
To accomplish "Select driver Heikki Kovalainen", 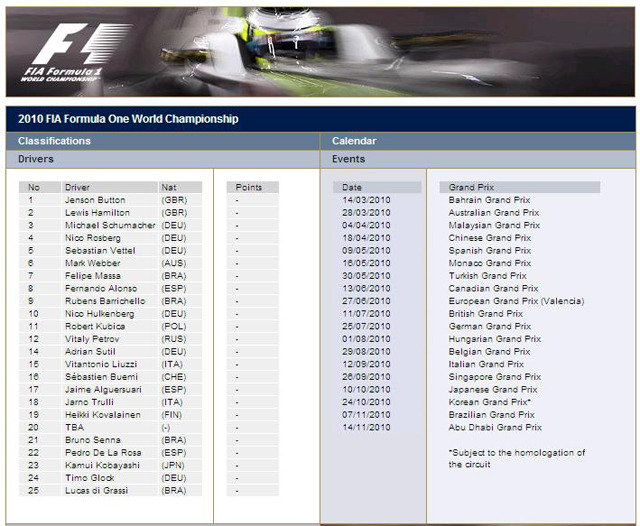I will coord(103,415).
